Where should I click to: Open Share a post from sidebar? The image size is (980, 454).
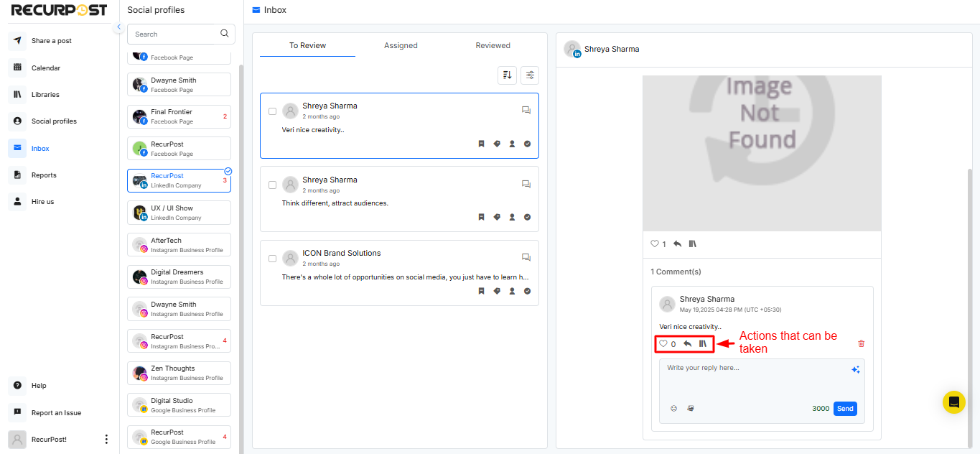(x=51, y=41)
